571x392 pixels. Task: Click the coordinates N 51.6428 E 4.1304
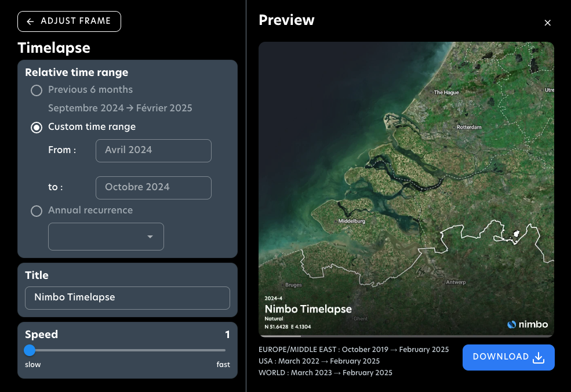click(x=288, y=327)
